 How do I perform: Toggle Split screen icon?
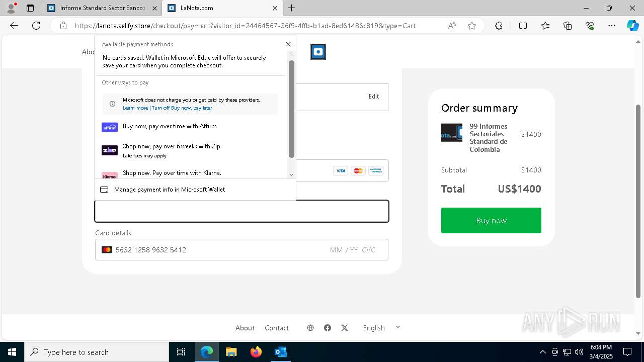(x=523, y=26)
